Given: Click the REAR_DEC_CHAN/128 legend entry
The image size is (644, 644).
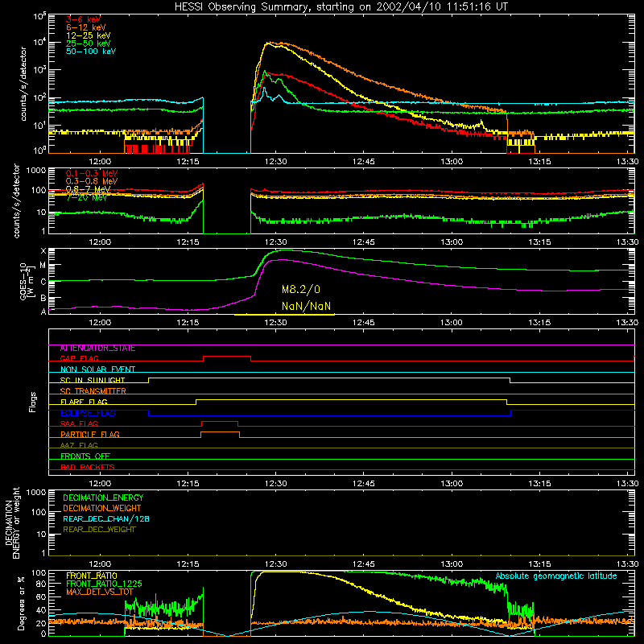Looking at the screenshot, I should (x=106, y=519).
